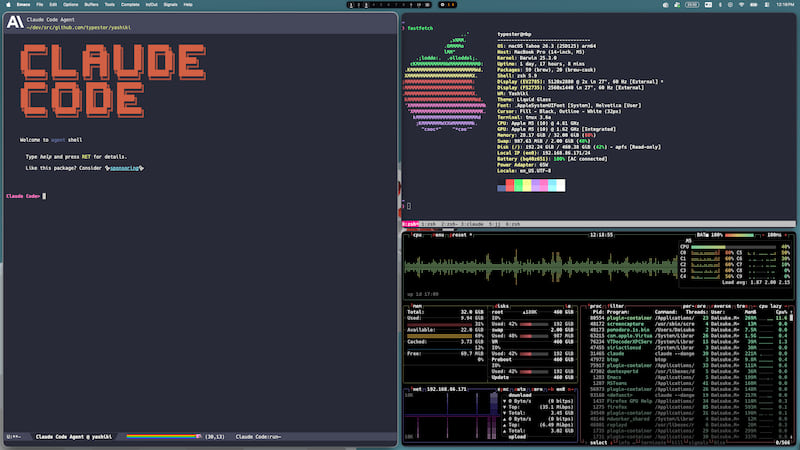Select the screencapture process row
The height and width of the screenshot is (450, 800).
coord(688,324)
